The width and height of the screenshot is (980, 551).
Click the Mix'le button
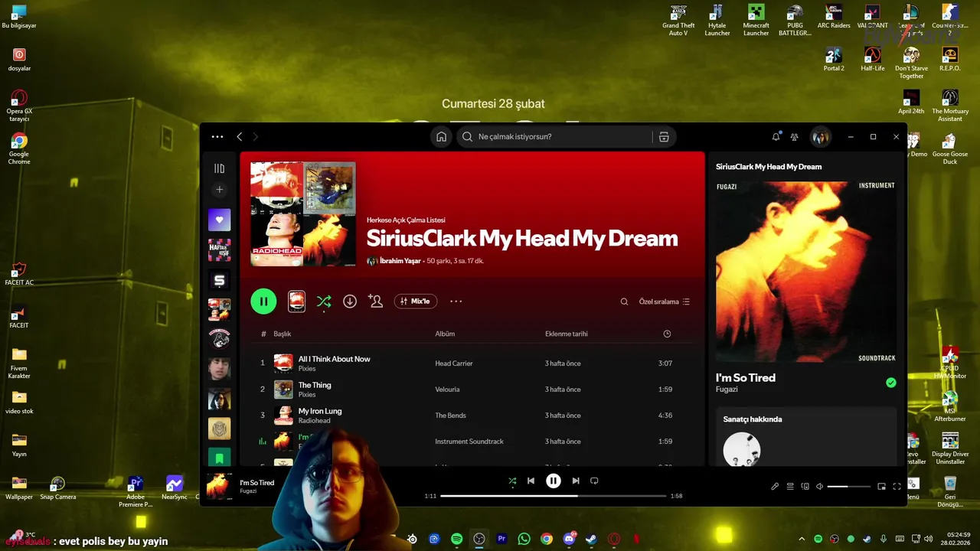click(x=416, y=302)
